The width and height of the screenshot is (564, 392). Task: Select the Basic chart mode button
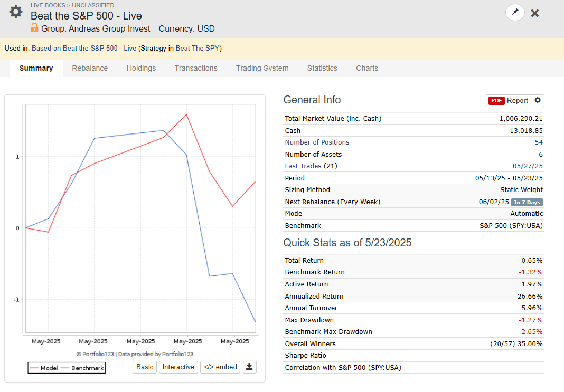click(x=145, y=367)
